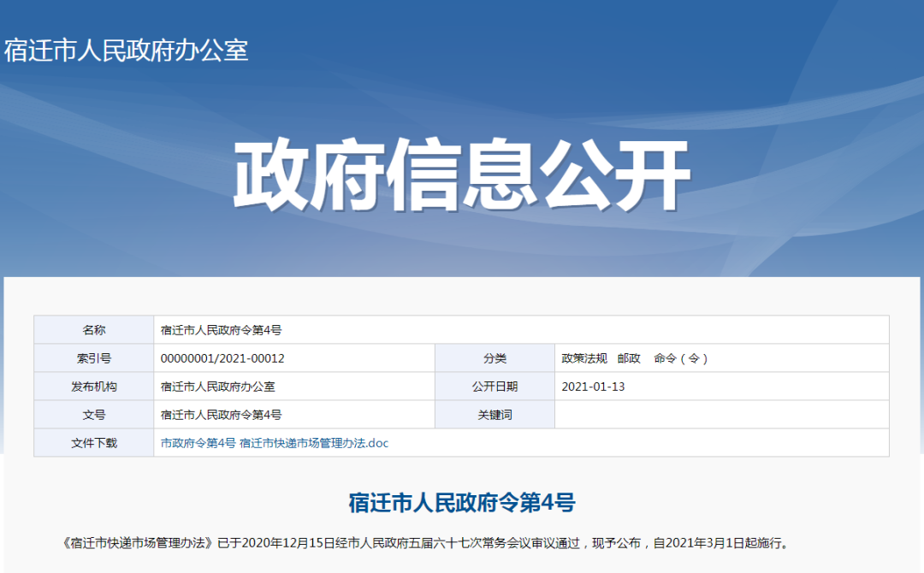Image resolution: width=924 pixels, height=573 pixels.
Task: Select the 名称 label cell
Action: 94,330
